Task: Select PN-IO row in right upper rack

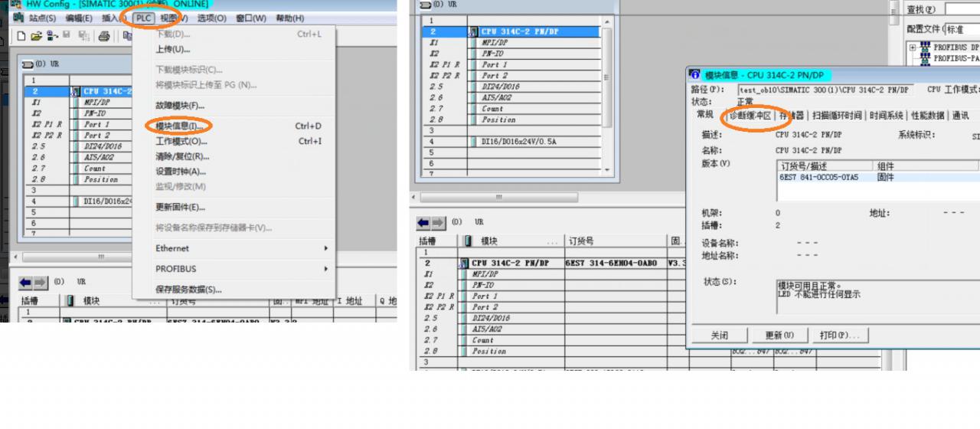Action: [511, 54]
